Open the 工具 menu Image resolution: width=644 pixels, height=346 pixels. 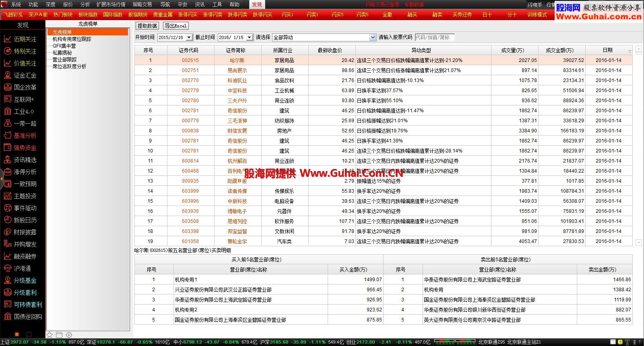click(217, 4)
